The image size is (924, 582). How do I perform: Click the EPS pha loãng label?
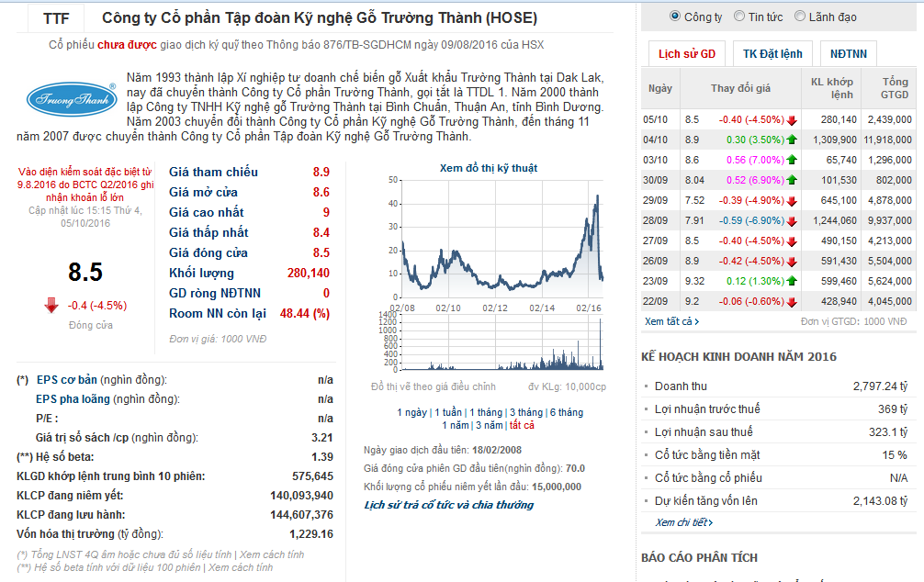tap(73, 399)
